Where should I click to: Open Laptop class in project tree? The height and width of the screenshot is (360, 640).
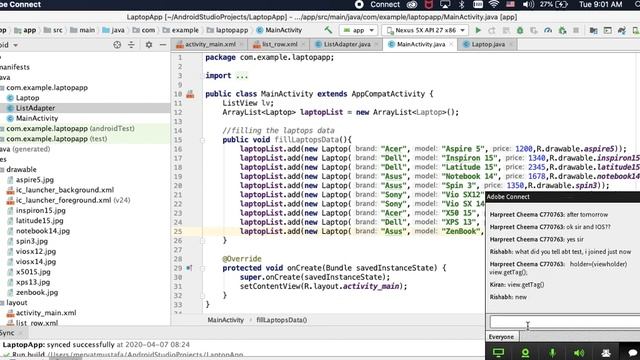tap(27, 98)
